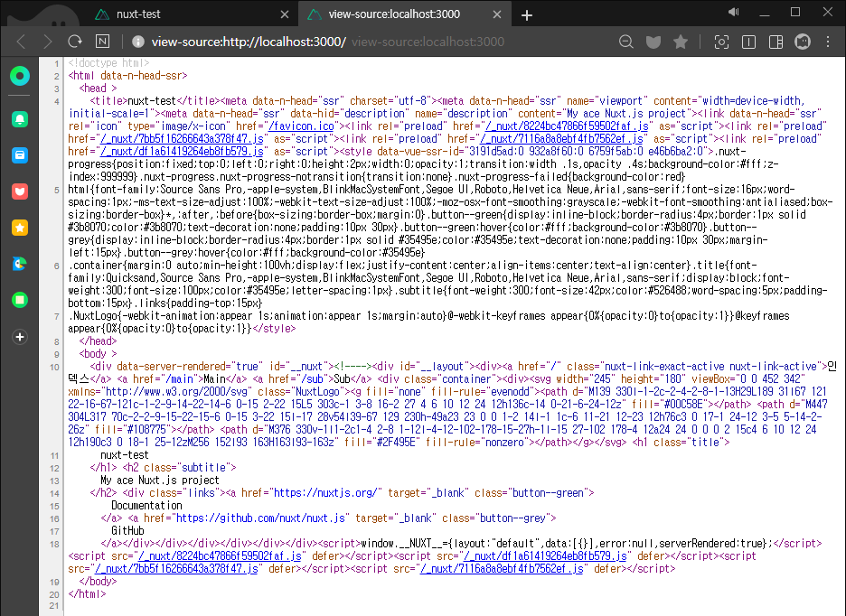Image resolution: width=846 pixels, height=616 pixels.
Task: Open the green ring sidebar icon
Action: [x=20, y=76]
